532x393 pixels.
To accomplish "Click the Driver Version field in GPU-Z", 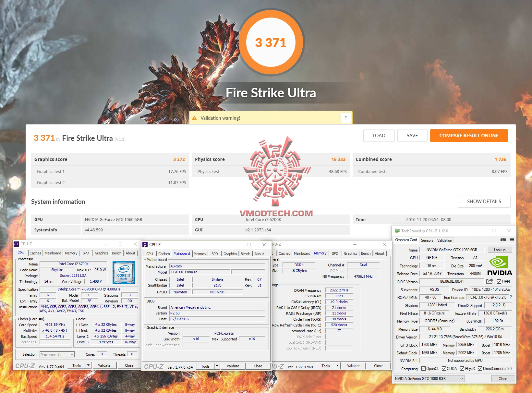I will point(465,337).
